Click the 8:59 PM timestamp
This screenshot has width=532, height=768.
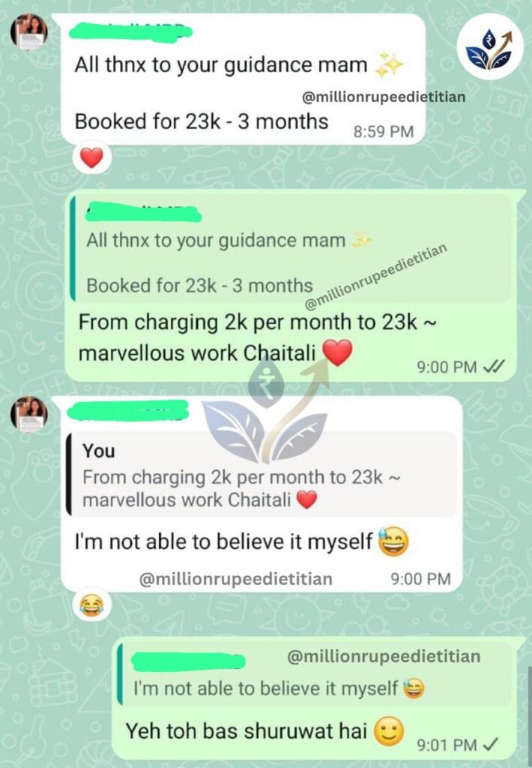tap(384, 132)
